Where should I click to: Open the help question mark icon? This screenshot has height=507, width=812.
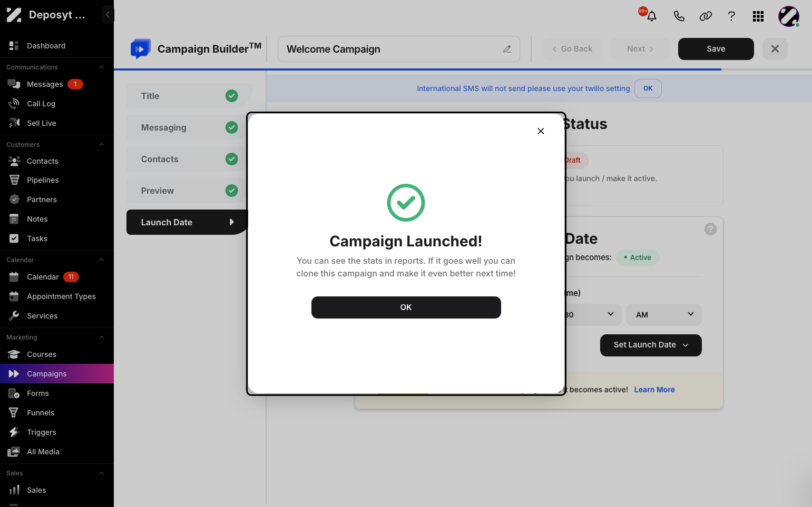731,16
